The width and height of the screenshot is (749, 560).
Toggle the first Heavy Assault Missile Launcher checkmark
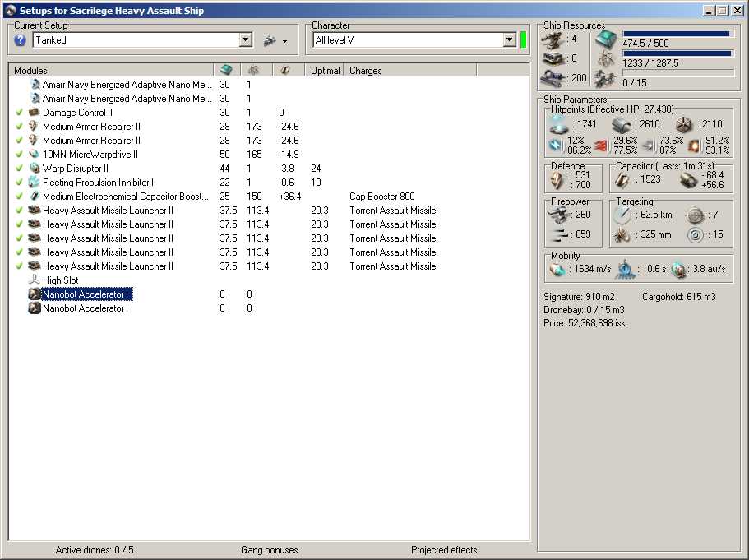click(19, 211)
